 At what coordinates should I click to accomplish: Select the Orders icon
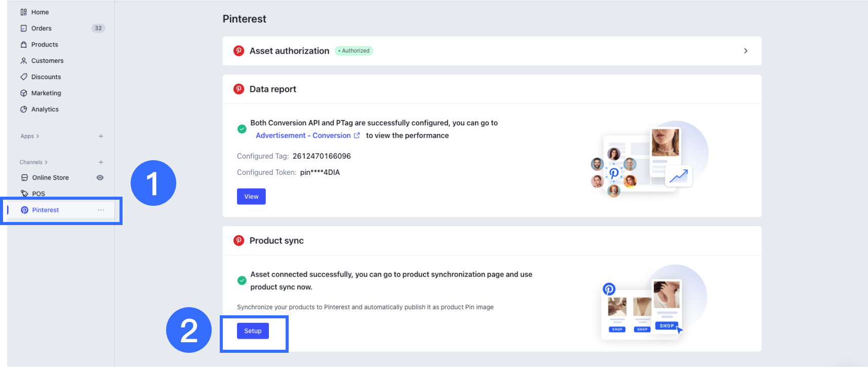tap(24, 28)
